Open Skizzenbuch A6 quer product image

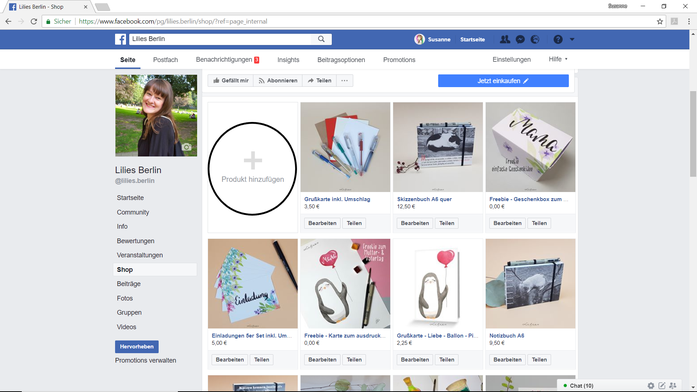[438, 147]
